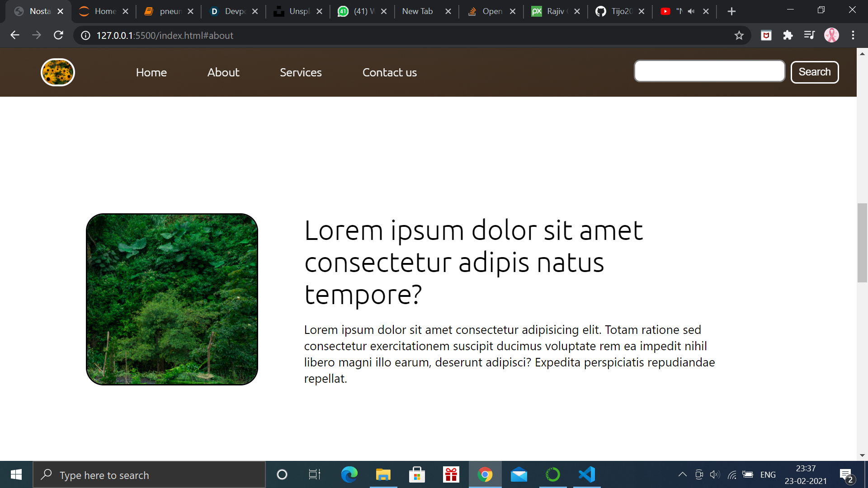
Task: Go to Contact us section
Action: tap(389, 72)
